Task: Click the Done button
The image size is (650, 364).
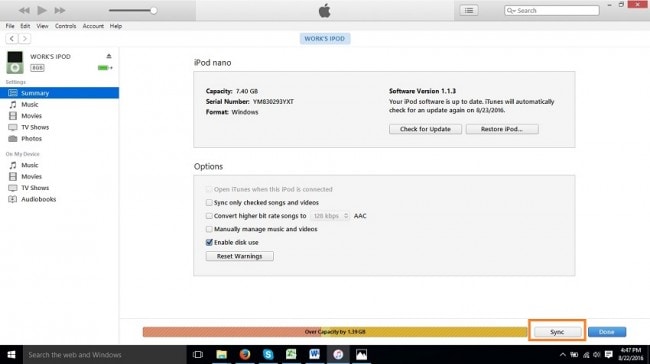Action: [x=607, y=332]
